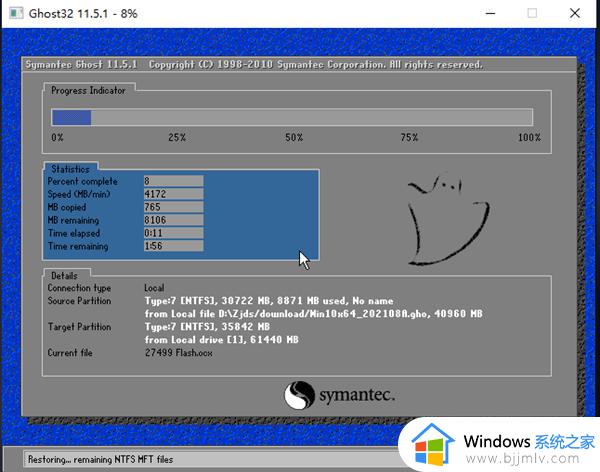Click the Current file label
The image size is (600, 472).
point(70,353)
